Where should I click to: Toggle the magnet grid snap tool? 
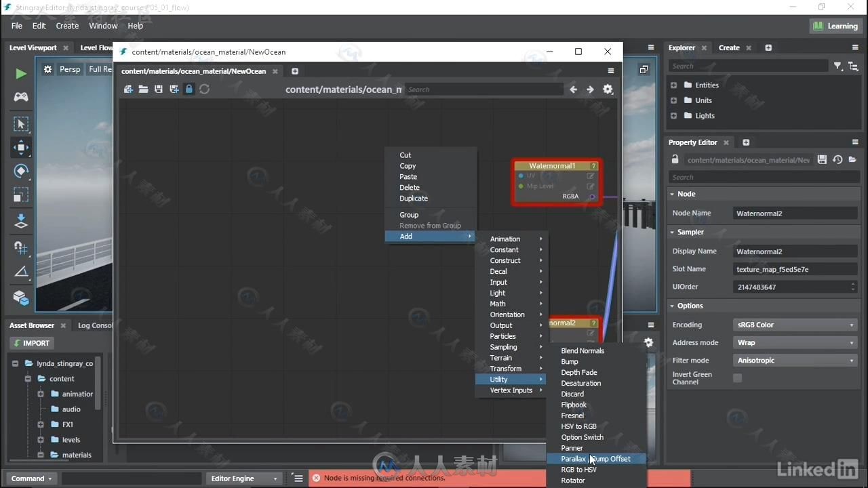21,247
